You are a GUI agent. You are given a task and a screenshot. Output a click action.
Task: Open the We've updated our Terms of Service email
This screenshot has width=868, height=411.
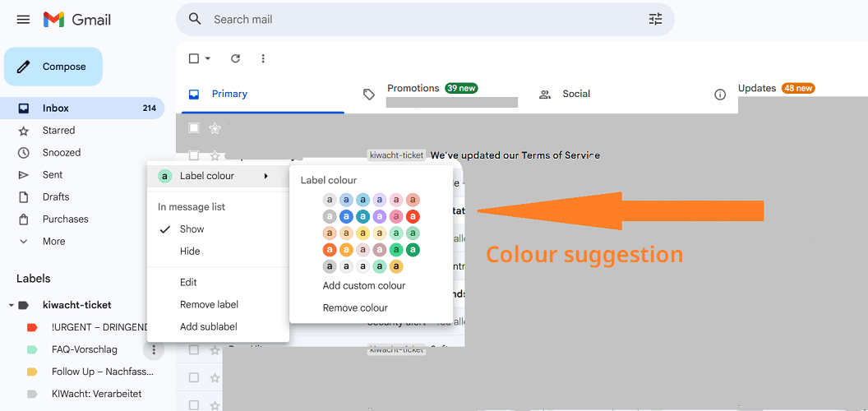(x=515, y=155)
